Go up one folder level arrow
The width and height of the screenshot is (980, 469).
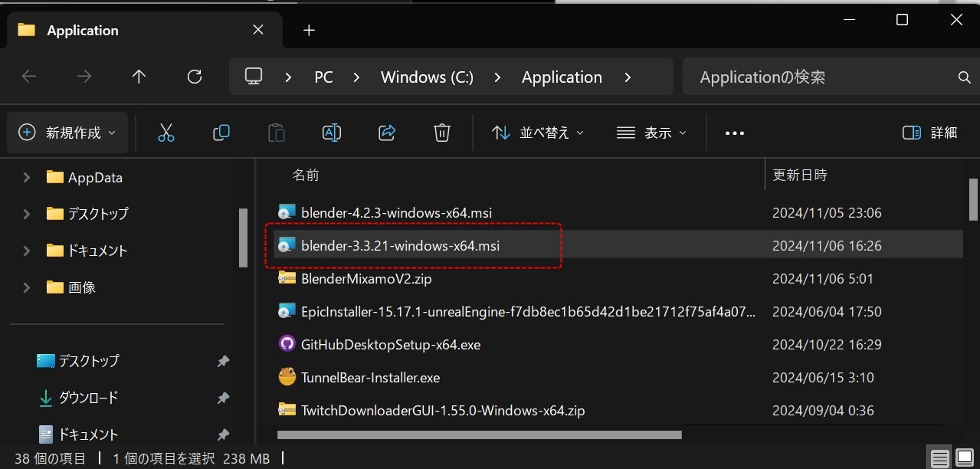(x=139, y=77)
